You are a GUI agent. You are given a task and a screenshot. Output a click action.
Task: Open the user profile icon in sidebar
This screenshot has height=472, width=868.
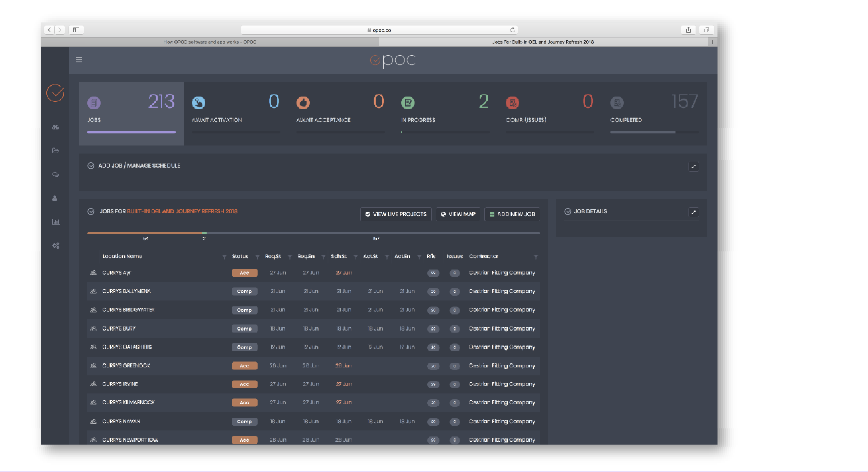point(55,198)
